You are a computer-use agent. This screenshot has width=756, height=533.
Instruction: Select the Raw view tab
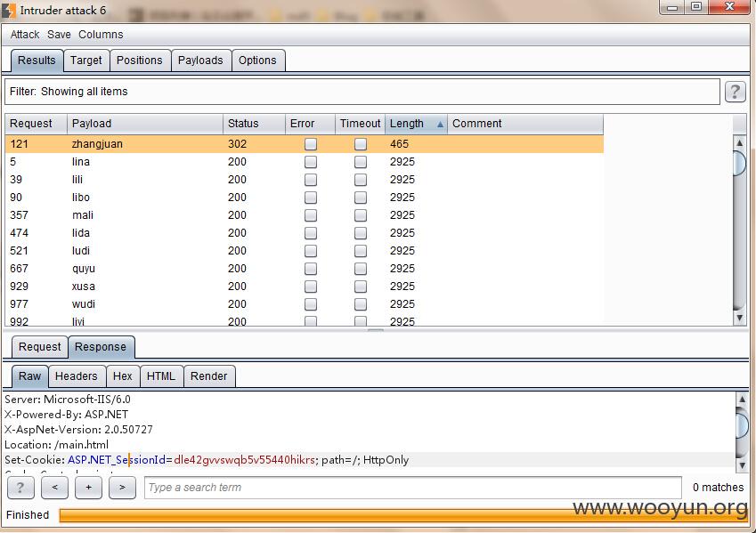(30, 376)
